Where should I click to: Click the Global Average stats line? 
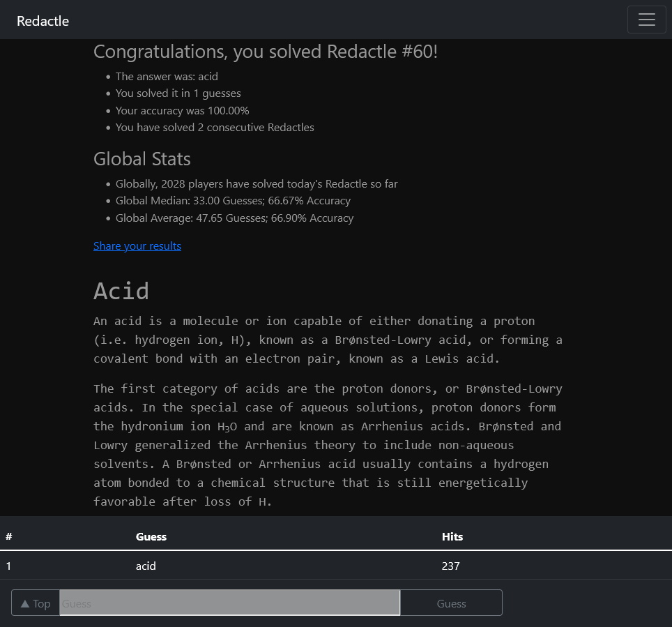tap(234, 218)
